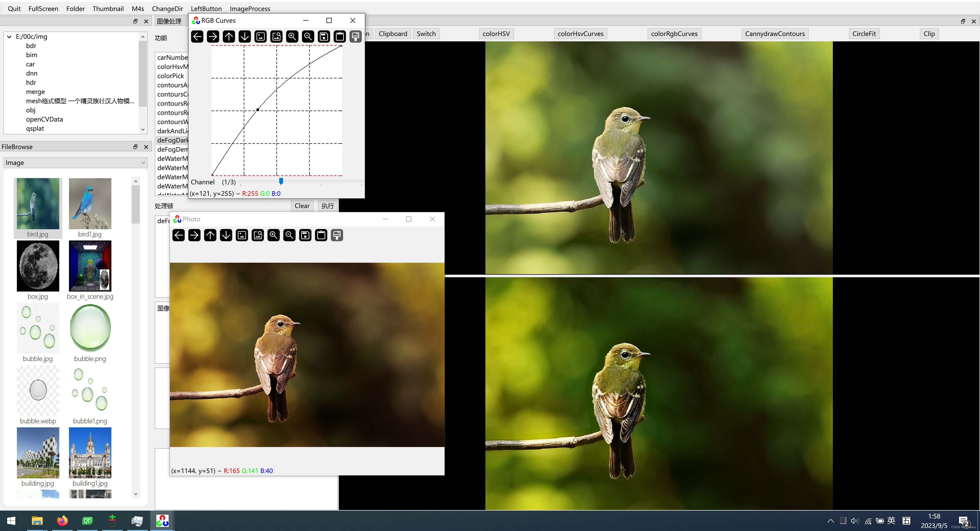980x531 pixels.
Task: Click the image fit icon in Photo window
Action: click(242, 235)
